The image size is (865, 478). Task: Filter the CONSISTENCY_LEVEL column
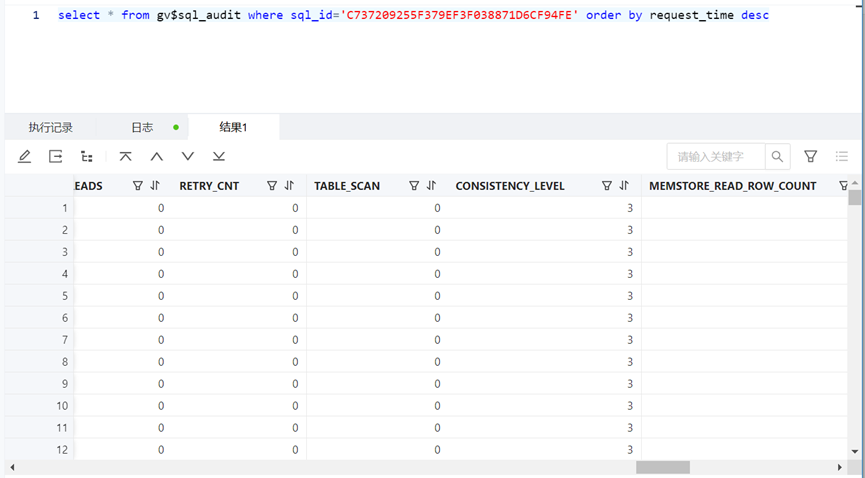607,186
